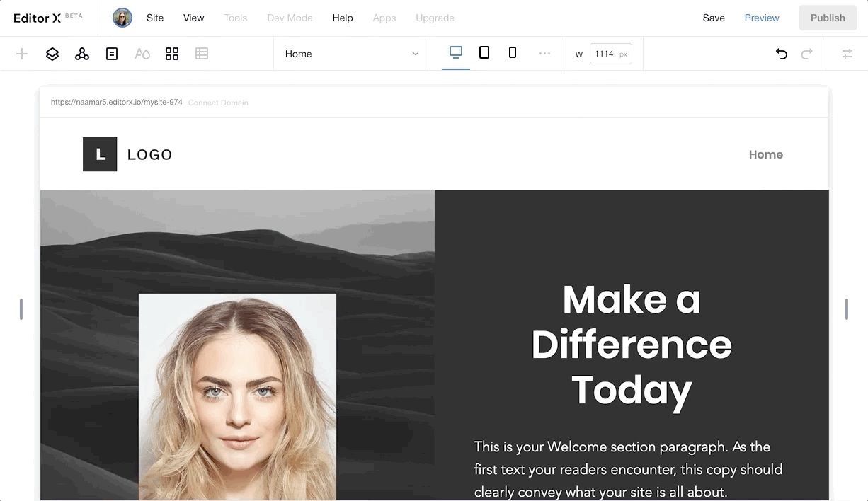Click the Publish button
868x501 pixels.
(828, 18)
